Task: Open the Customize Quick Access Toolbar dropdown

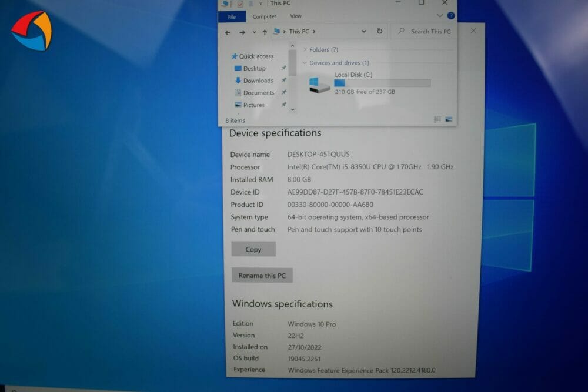Action: (260, 4)
